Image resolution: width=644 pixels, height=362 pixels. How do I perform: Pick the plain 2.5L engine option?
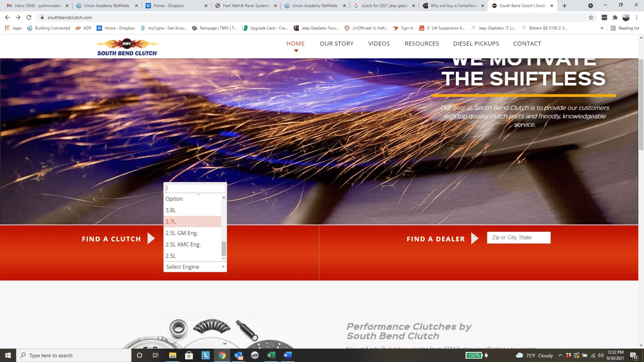coord(192,256)
